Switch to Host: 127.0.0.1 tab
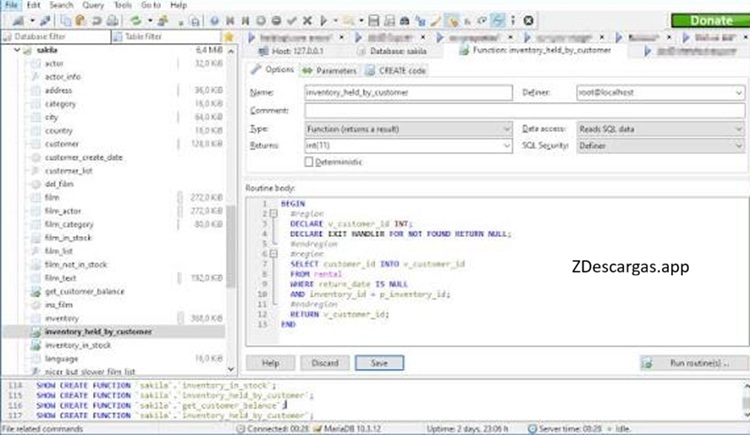Viewport: 750px width, 435px height. (291, 51)
